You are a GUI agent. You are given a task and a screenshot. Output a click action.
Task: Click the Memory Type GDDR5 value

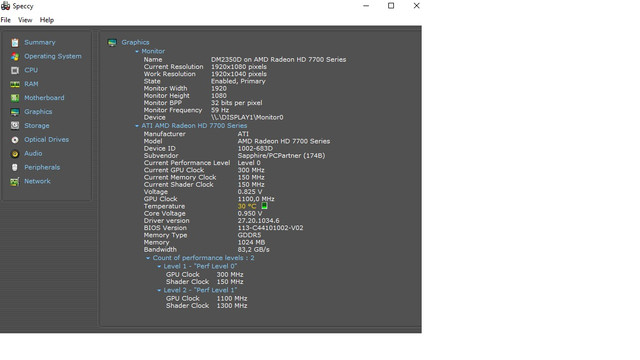click(249, 236)
